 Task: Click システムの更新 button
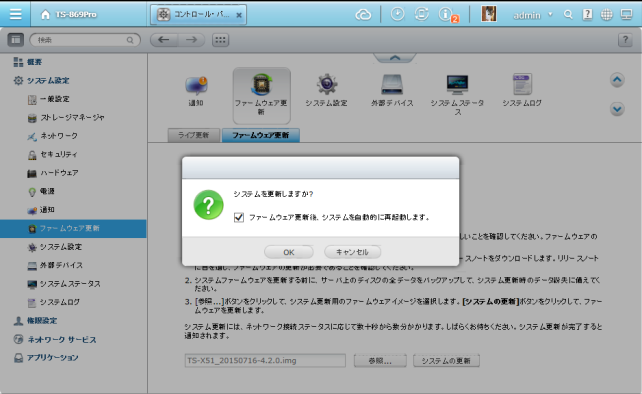(446, 360)
